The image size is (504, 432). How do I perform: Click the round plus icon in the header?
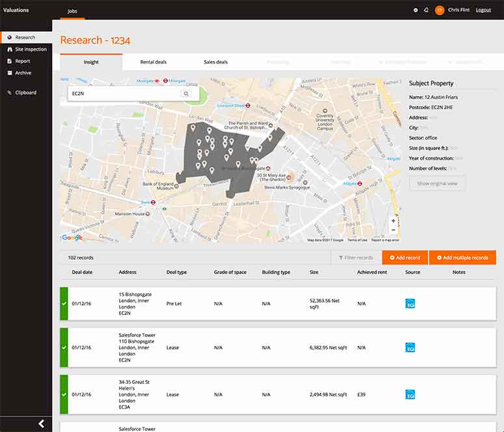pyautogui.click(x=416, y=10)
